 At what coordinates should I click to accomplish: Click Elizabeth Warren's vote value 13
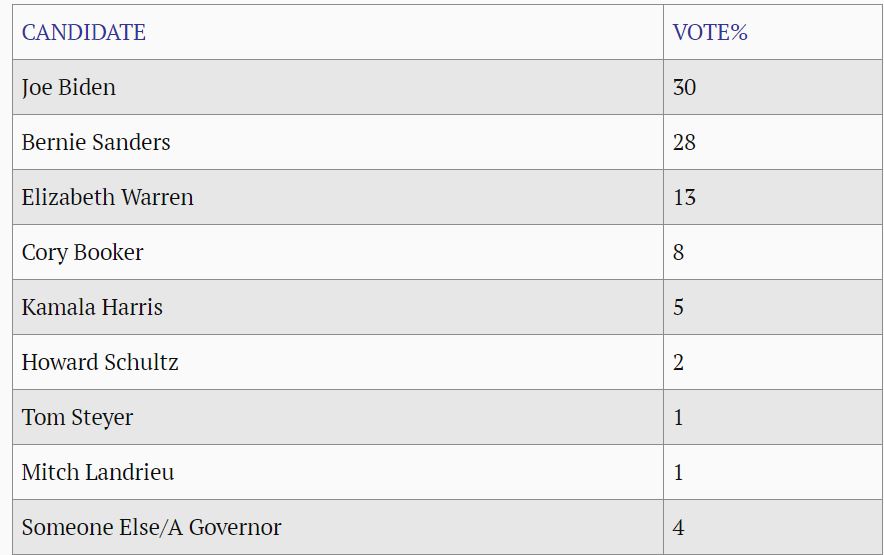(x=684, y=197)
